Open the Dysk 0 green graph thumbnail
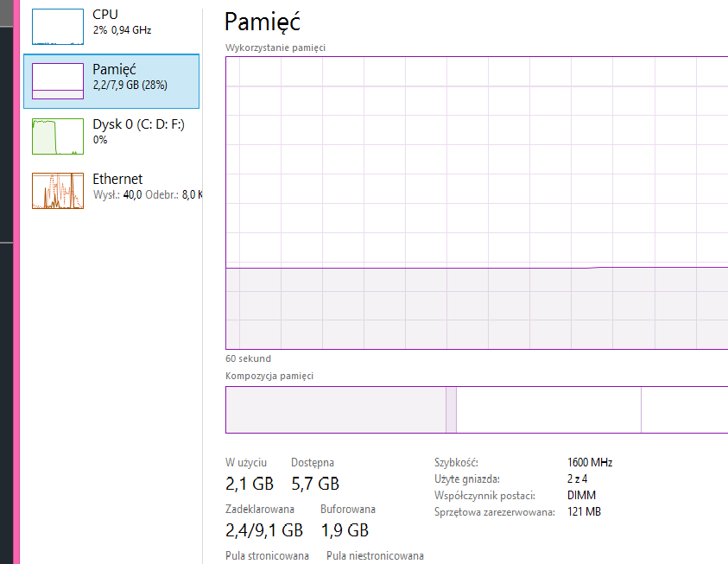728x564 pixels. coord(58,136)
